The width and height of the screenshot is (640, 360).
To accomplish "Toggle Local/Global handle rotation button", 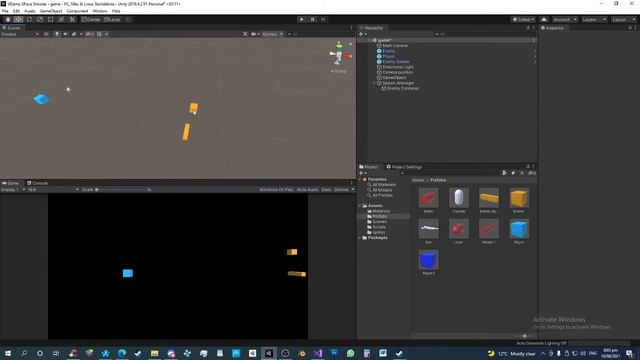I will tap(112, 20).
